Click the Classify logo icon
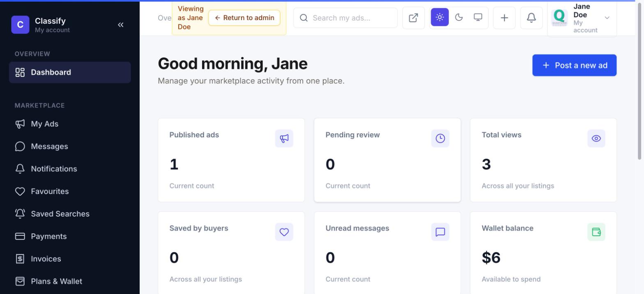 coord(20,25)
